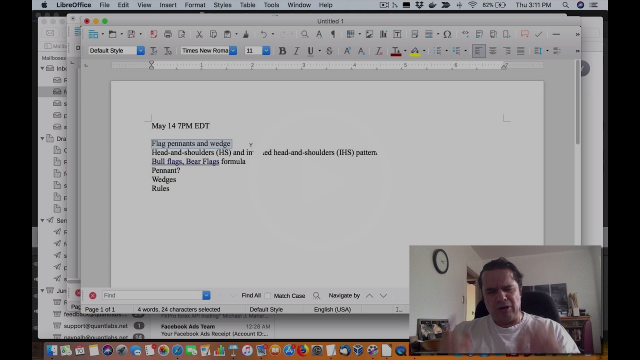Select Align Left paragraph alignment
Viewport: 640px width, 360px height.
(x=478, y=51)
